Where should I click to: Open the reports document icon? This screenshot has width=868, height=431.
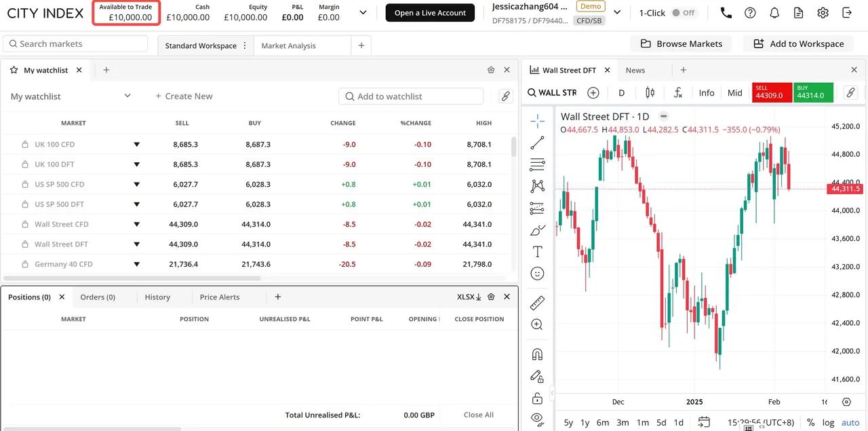798,13
